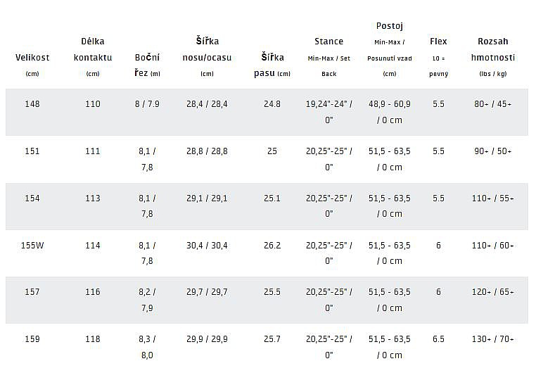The image size is (536, 392).
Task: Click the 48,9 - 60,9 postoj value
Action: pyautogui.click(x=389, y=104)
